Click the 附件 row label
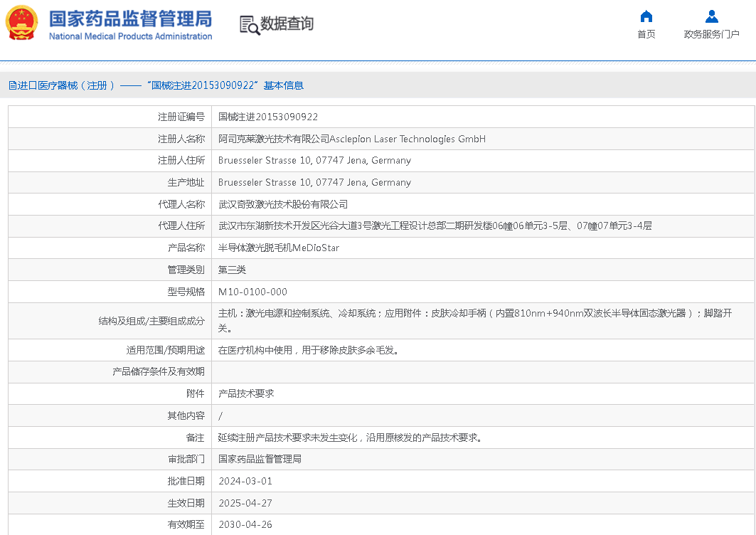 click(196, 393)
